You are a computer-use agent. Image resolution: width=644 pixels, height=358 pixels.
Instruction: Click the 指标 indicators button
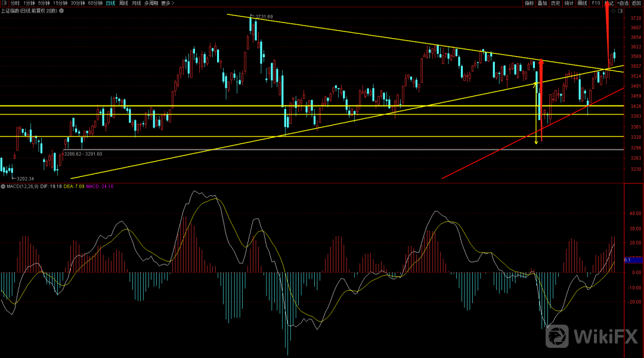[x=529, y=3]
